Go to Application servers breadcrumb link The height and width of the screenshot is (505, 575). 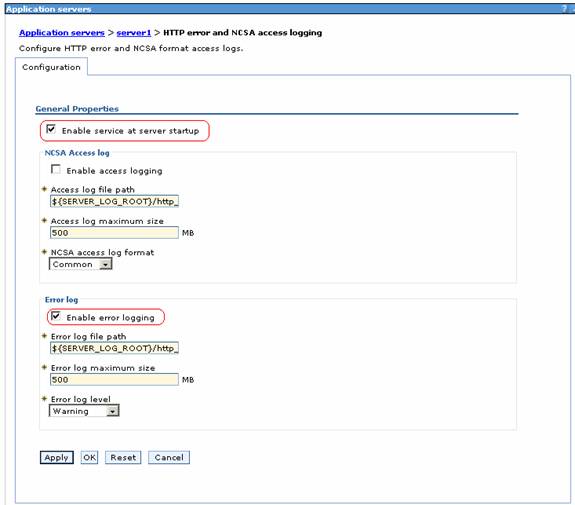[x=62, y=33]
